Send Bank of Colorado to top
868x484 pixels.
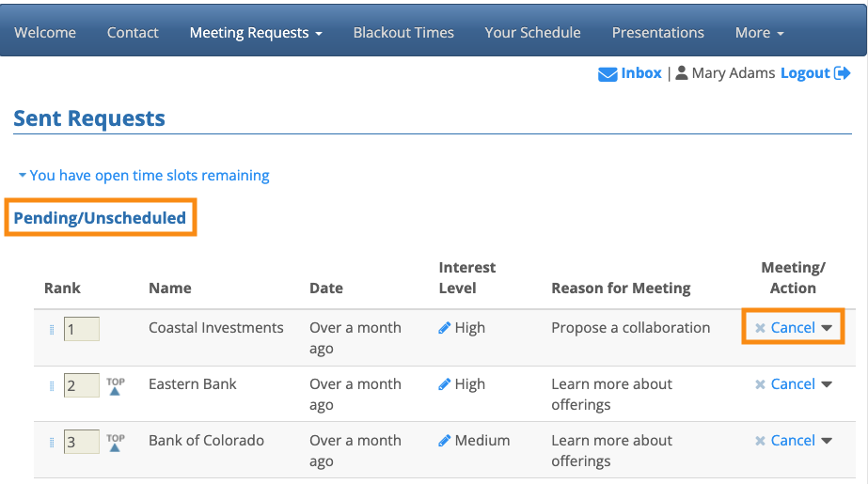pyautogui.click(x=115, y=443)
